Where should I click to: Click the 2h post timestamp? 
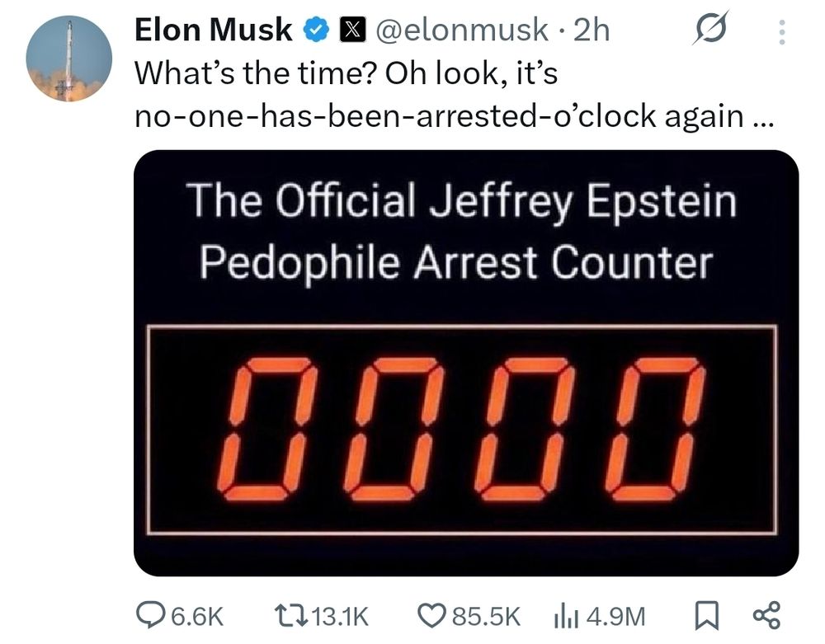click(591, 31)
